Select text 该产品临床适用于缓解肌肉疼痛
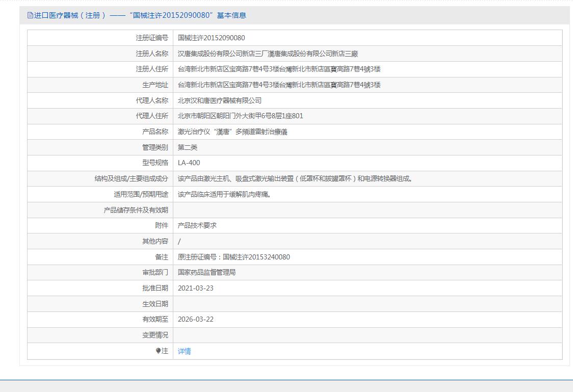 (224, 194)
